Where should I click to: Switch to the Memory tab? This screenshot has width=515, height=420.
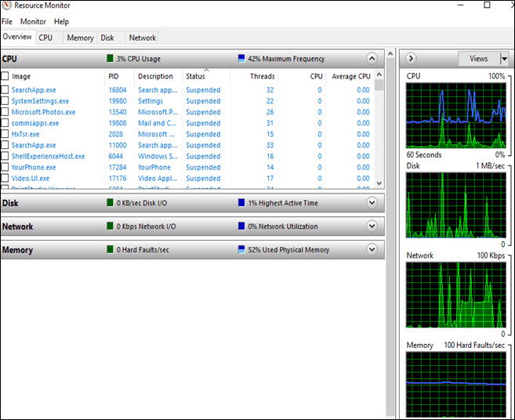pyautogui.click(x=81, y=38)
